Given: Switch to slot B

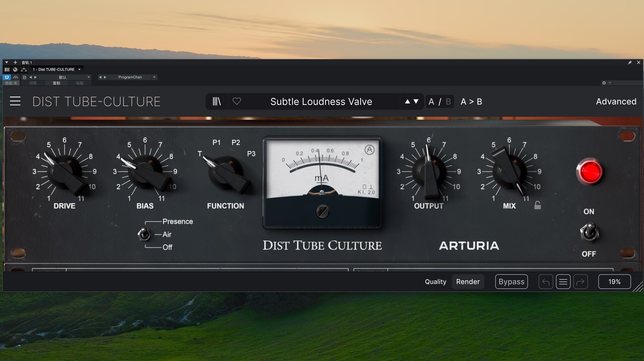Looking at the screenshot, I should 448,102.
